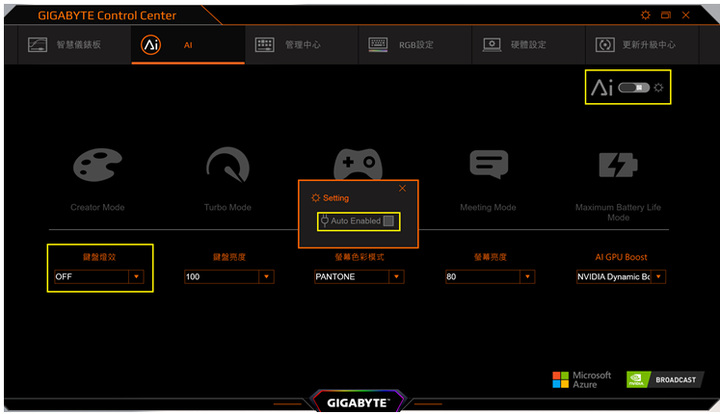This screenshot has width=720, height=414.
Task: Go to the RGB設定 tab
Action: click(415, 45)
